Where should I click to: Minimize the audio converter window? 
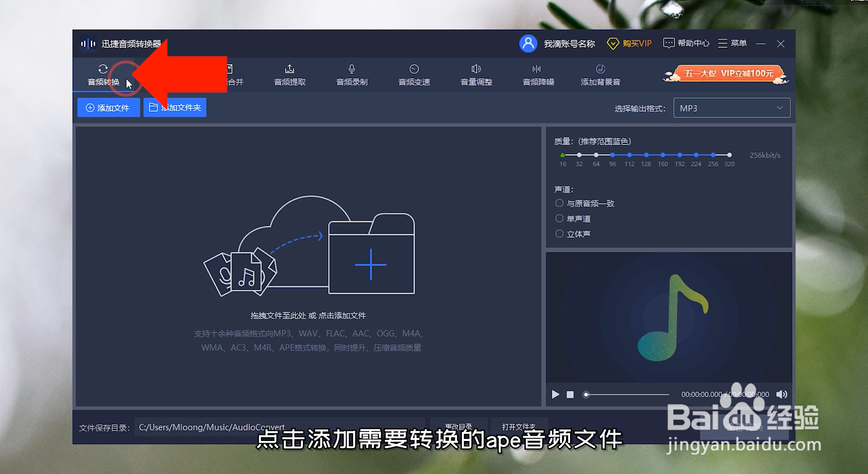(x=761, y=44)
